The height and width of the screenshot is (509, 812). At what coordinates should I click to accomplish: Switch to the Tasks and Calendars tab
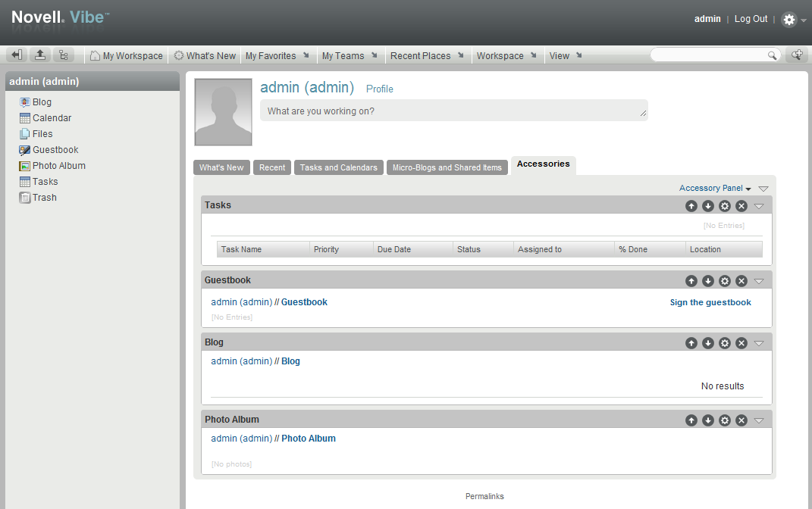[338, 167]
